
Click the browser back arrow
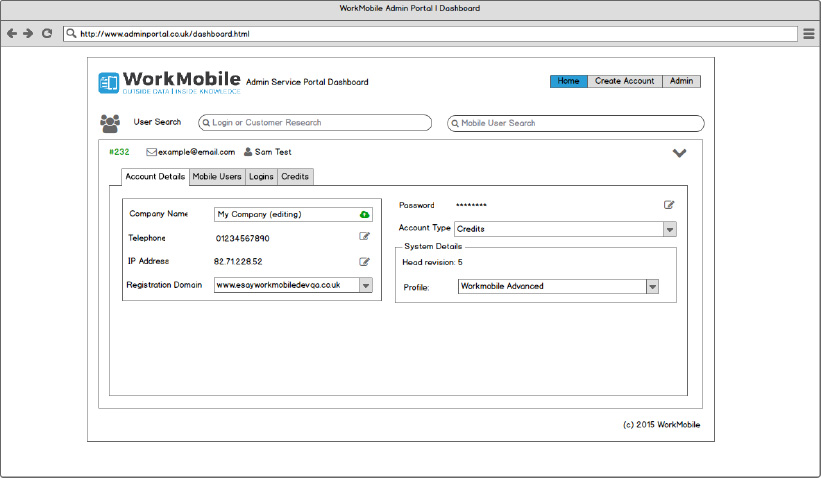tap(12, 34)
